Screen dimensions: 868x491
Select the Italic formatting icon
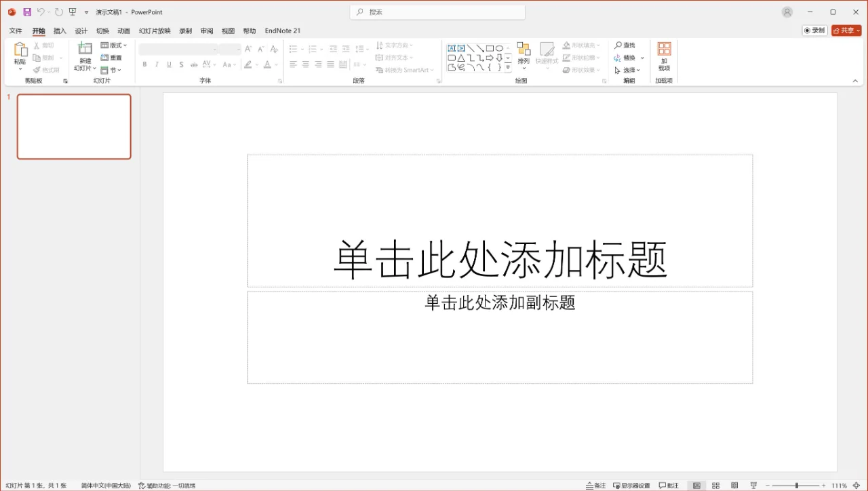click(x=156, y=64)
